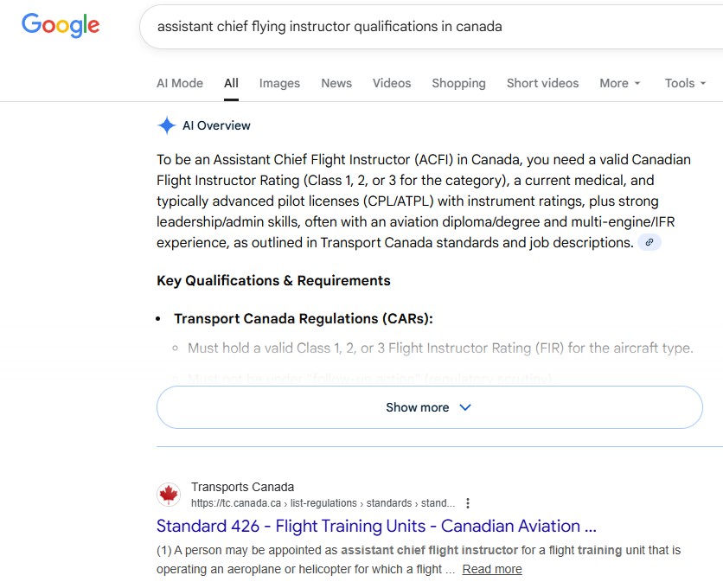The image size is (723, 588).
Task: Go to the News tab
Action: pyautogui.click(x=336, y=83)
